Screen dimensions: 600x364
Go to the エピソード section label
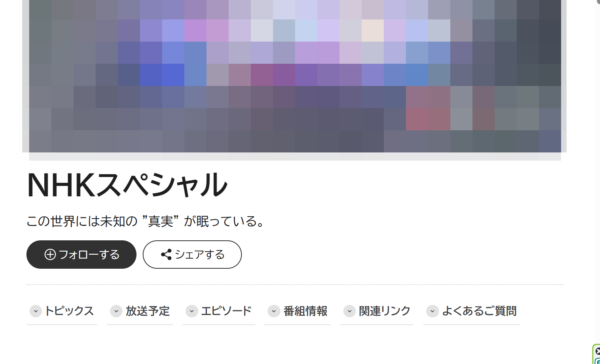pyautogui.click(x=226, y=311)
